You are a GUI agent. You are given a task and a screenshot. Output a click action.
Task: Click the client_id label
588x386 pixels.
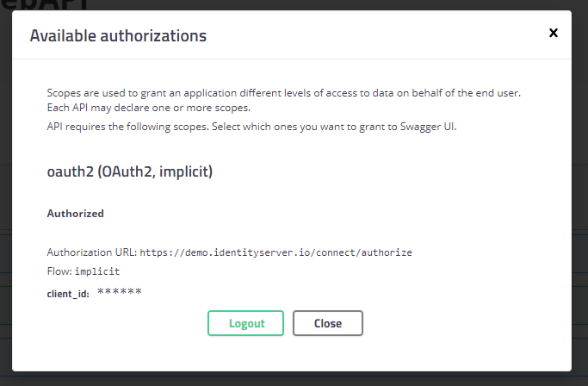[x=68, y=294]
